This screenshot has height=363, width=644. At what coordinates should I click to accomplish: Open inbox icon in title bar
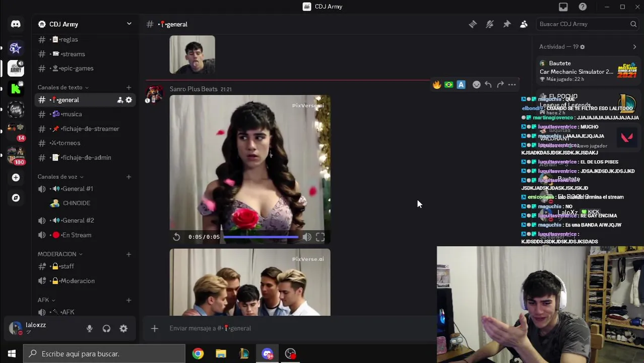tap(563, 7)
